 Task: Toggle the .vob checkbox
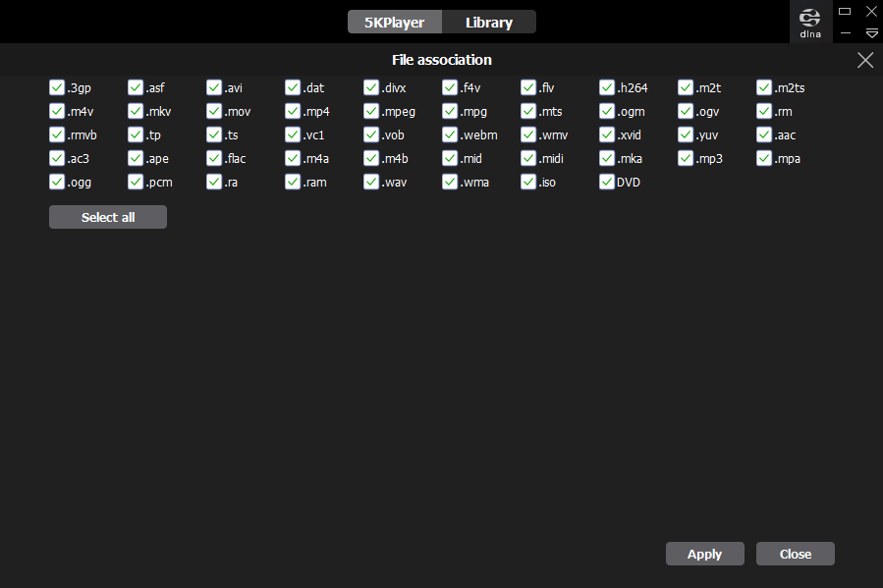[x=371, y=135]
